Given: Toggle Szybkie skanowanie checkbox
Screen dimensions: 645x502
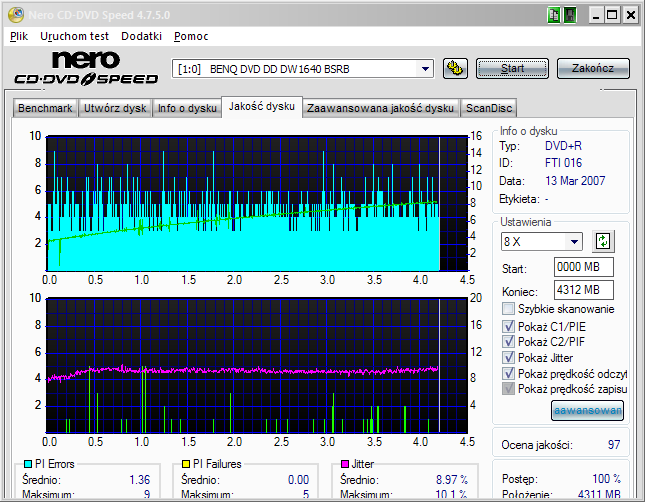Looking at the screenshot, I should coord(508,309).
